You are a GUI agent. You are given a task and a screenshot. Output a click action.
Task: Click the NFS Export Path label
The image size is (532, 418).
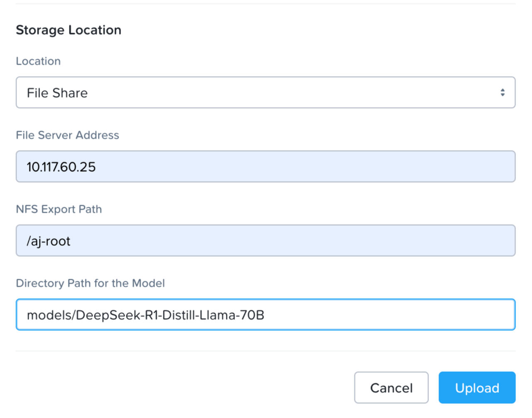tap(59, 209)
